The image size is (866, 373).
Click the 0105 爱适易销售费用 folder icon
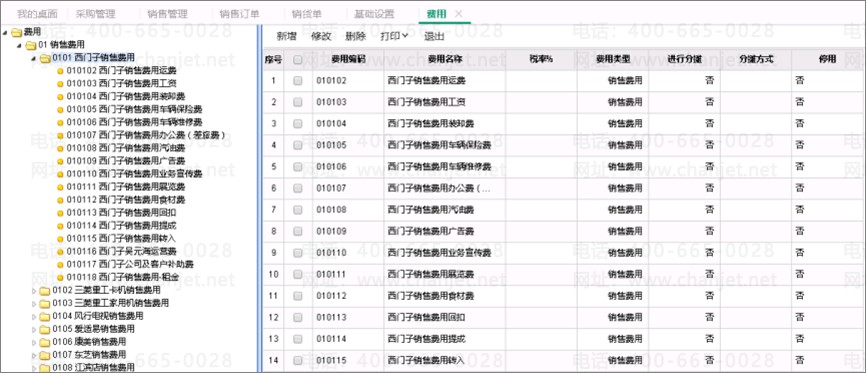click(x=45, y=329)
